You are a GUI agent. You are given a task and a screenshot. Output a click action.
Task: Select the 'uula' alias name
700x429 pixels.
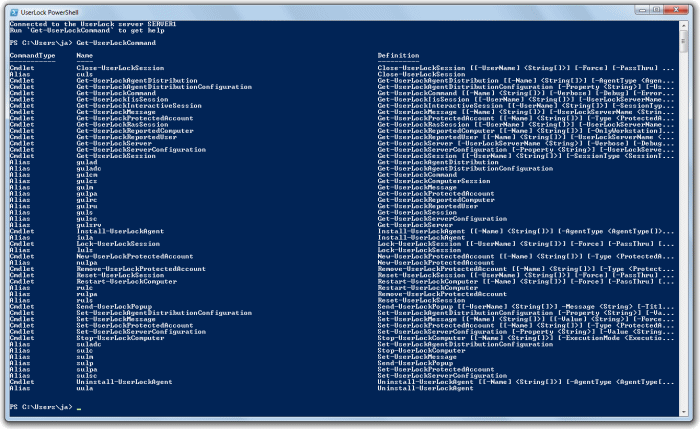(x=84, y=388)
